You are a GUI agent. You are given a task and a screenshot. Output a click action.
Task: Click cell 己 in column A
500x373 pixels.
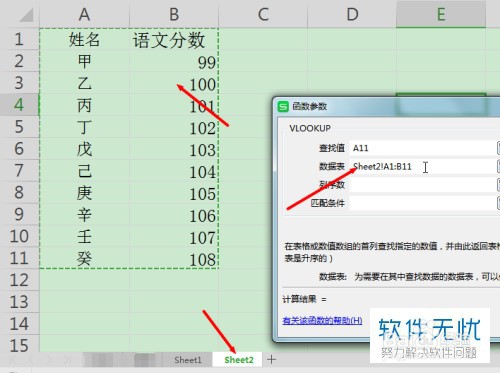click(84, 170)
